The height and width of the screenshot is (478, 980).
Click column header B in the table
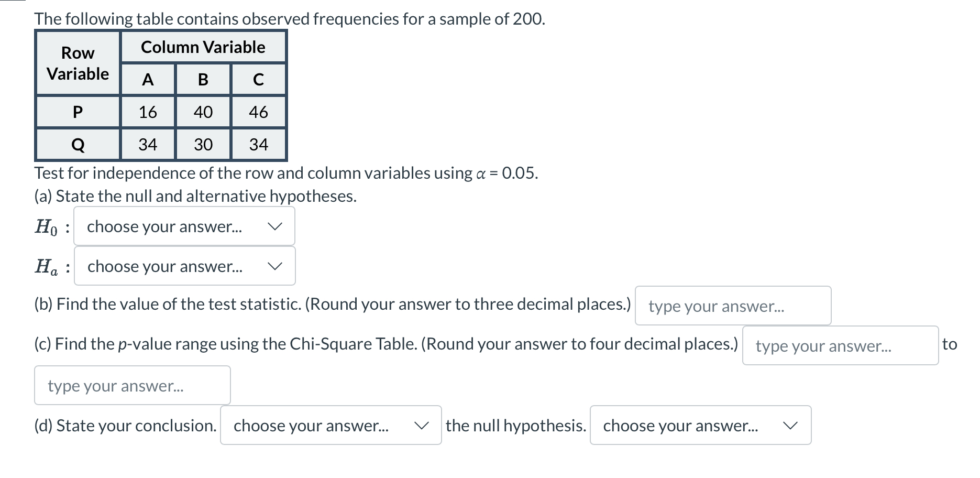pos(203,79)
